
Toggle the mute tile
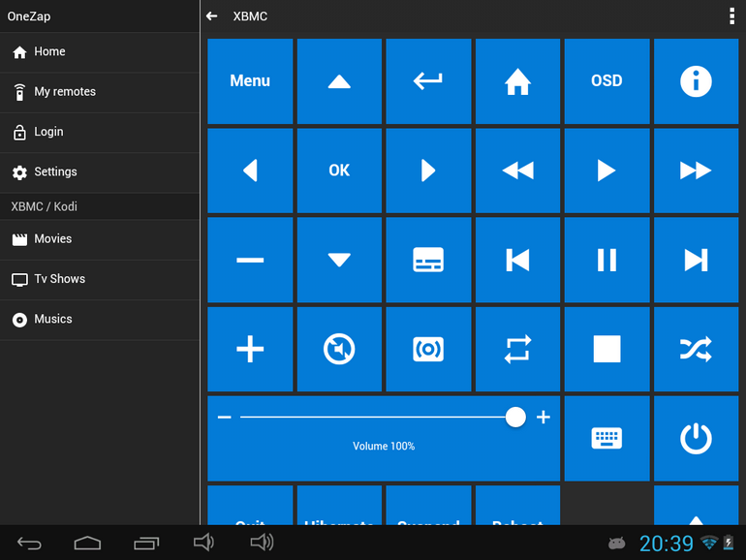339,349
